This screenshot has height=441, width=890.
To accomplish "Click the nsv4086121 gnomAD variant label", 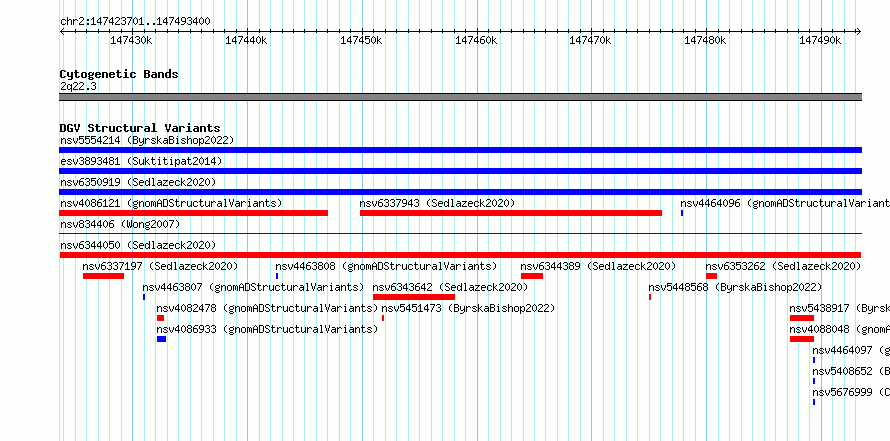I will [171, 203].
